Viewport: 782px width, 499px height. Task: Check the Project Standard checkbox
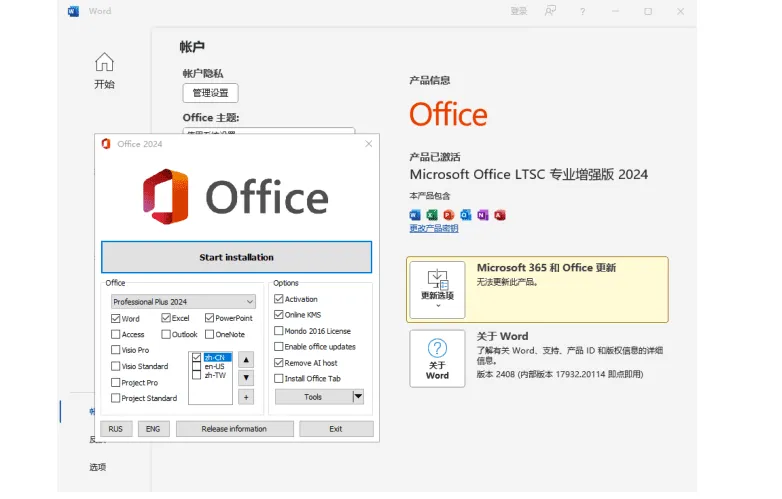(116, 398)
